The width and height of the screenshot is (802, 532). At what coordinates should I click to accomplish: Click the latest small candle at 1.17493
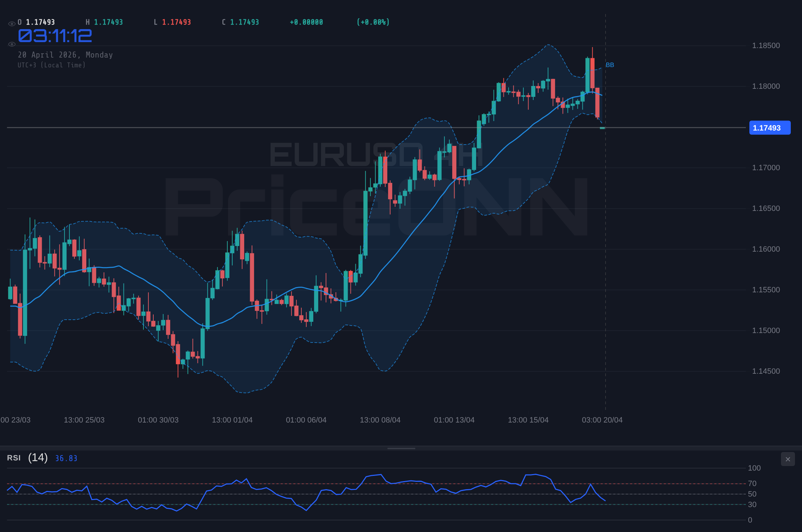coord(602,128)
